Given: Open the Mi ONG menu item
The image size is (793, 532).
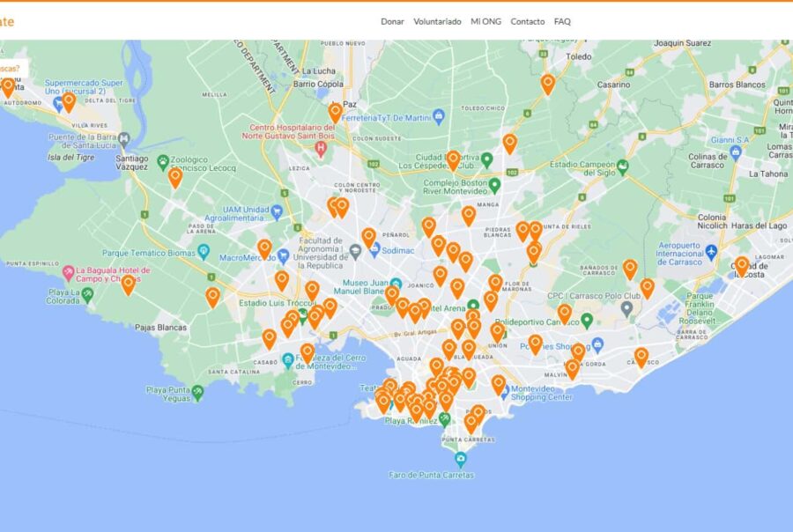Looking at the screenshot, I should (485, 21).
